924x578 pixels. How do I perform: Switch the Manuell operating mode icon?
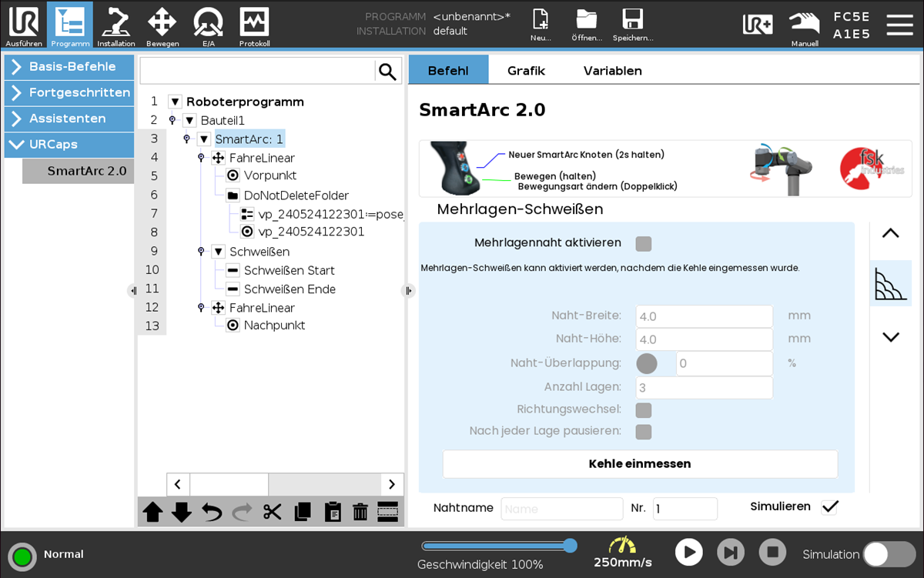click(804, 26)
